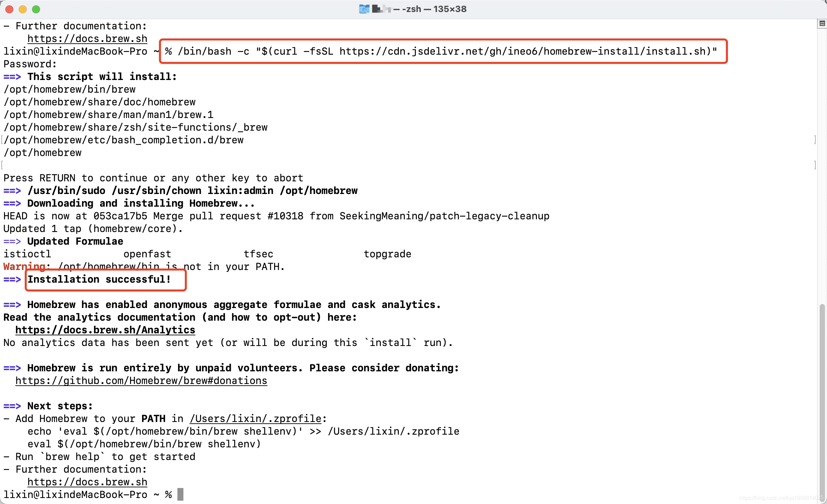Viewport: 827px width, 504px height.
Task: Open the docs.brew.sh link above the curl command
Action: click(87, 39)
